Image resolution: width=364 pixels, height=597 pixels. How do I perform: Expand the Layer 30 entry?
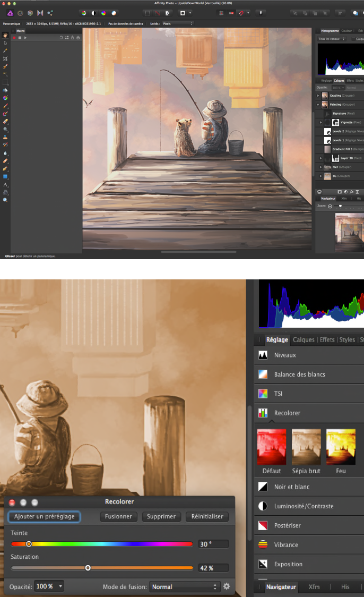(x=320, y=158)
